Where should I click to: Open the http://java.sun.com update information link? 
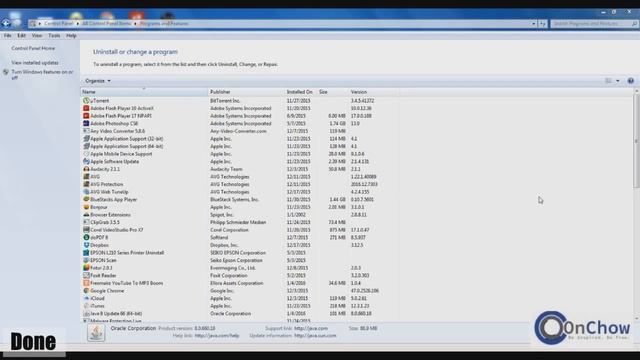[315, 336]
